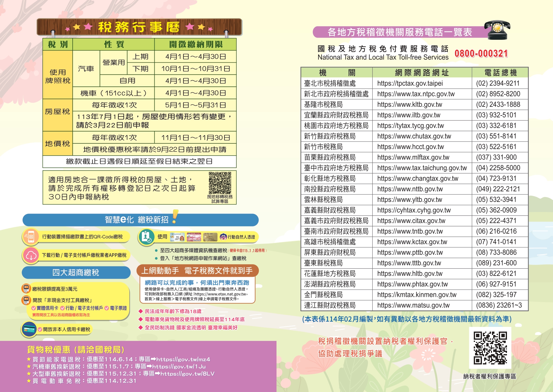Click the checkmark before 行動/電子支付帳戶
Image resolution: width=553 pixels, height=392 pixels.
coord(62,308)
